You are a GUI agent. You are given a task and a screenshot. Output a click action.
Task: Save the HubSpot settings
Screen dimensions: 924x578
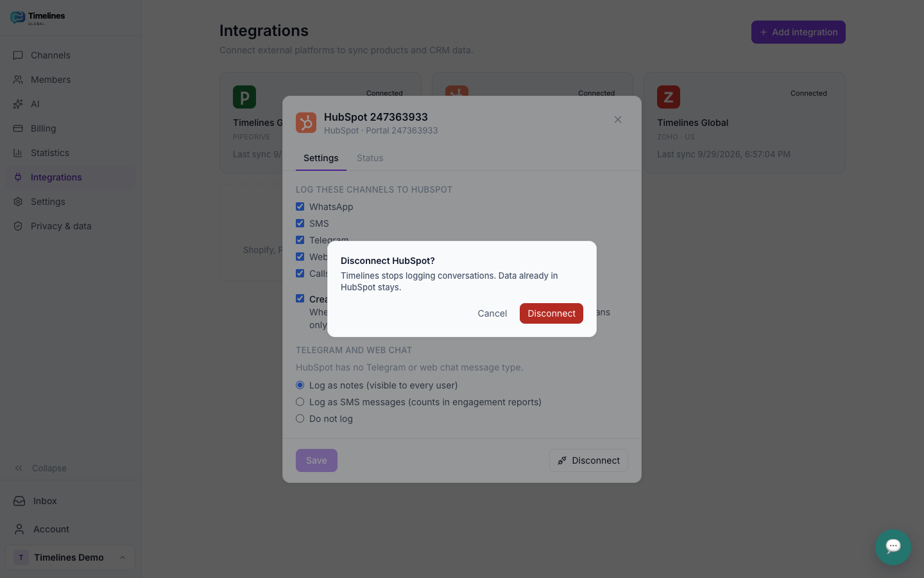pos(316,460)
